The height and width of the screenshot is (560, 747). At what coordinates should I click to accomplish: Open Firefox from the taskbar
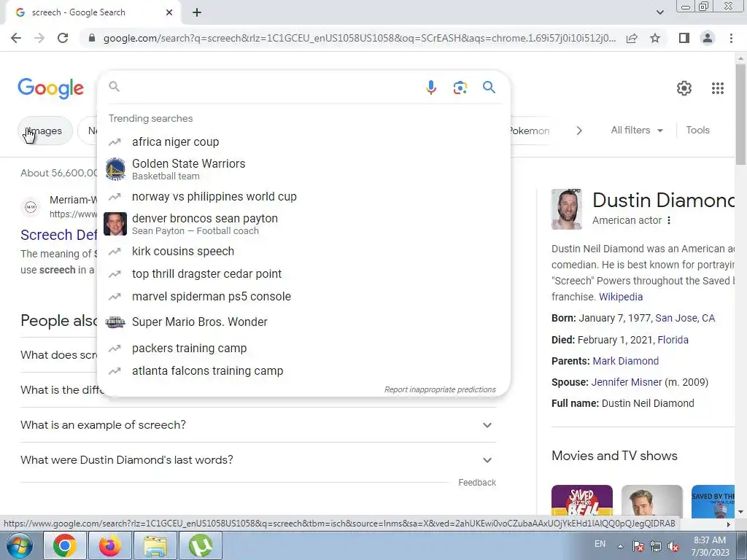(x=109, y=545)
